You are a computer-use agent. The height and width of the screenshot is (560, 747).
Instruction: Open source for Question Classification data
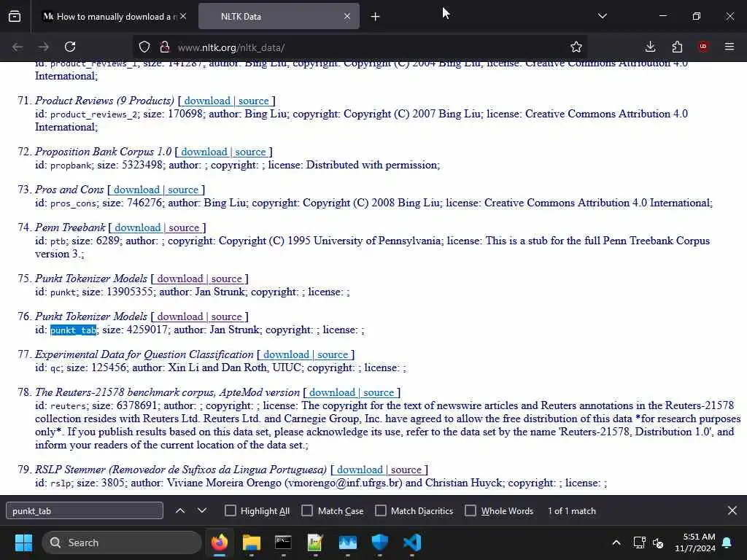point(333,355)
